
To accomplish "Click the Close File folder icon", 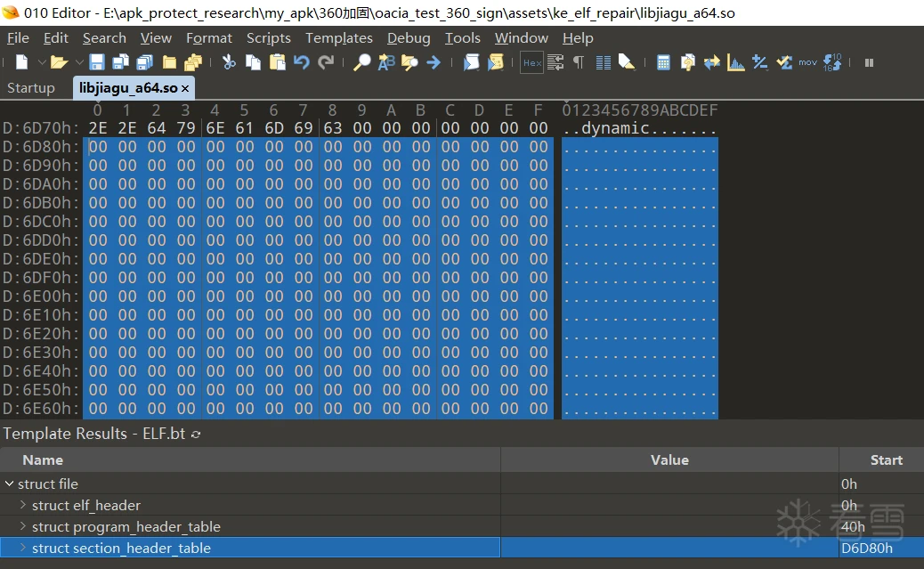I will tap(170, 62).
